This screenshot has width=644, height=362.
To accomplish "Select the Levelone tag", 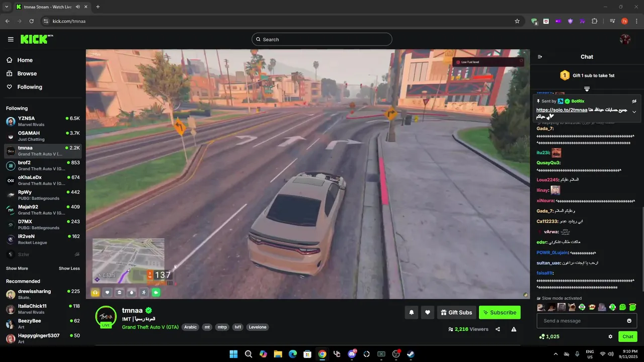I will (x=258, y=327).
